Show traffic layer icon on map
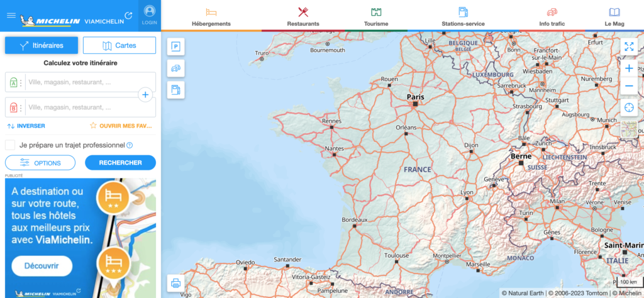Screen dimensions: 644x298 point(176,68)
